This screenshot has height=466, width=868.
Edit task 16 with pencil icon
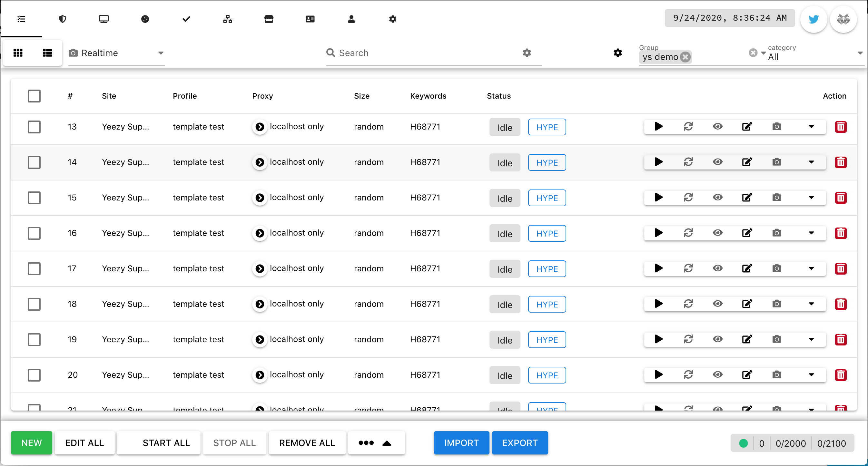point(747,233)
